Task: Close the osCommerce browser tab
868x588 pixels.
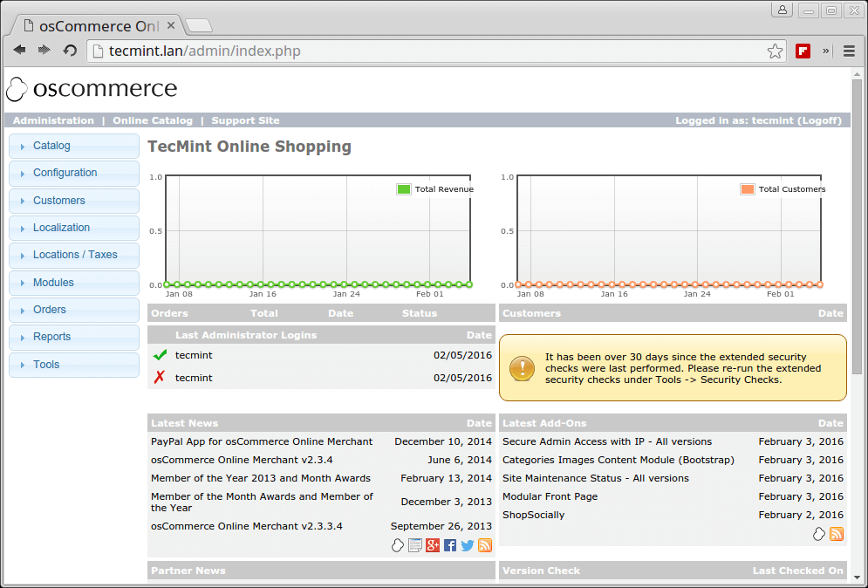Action: coord(171,25)
